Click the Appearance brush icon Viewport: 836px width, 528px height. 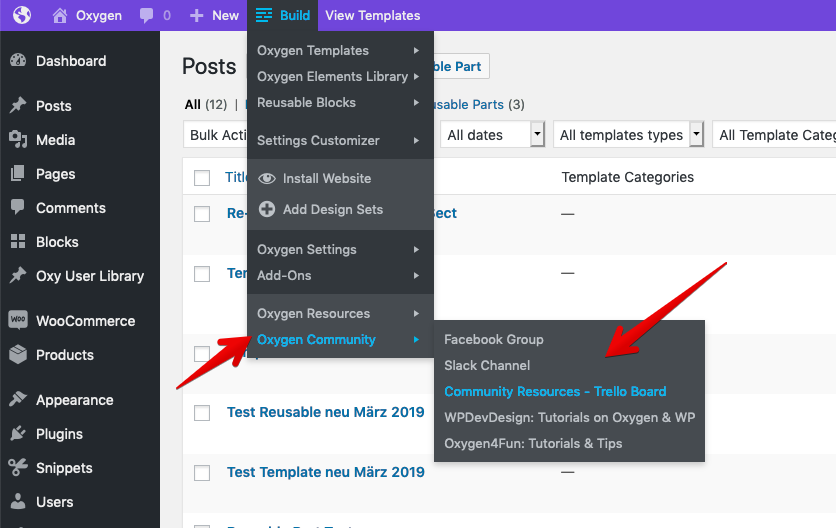pyautogui.click(x=18, y=399)
